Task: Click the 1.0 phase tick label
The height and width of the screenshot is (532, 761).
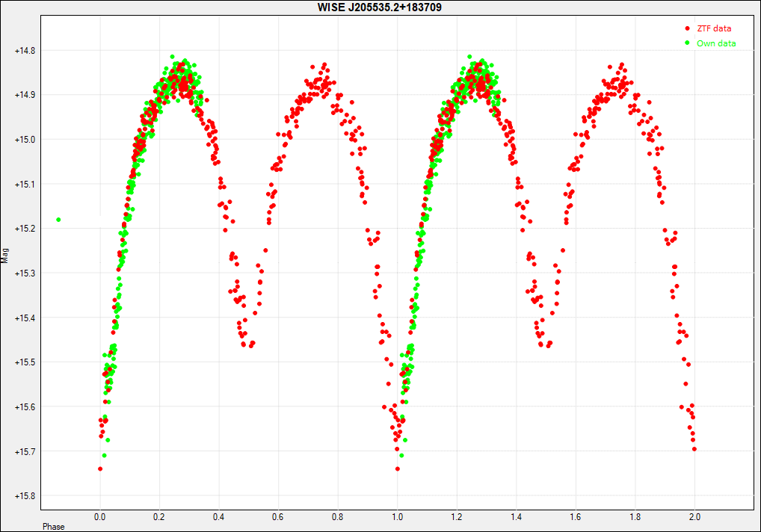Action: 397,516
